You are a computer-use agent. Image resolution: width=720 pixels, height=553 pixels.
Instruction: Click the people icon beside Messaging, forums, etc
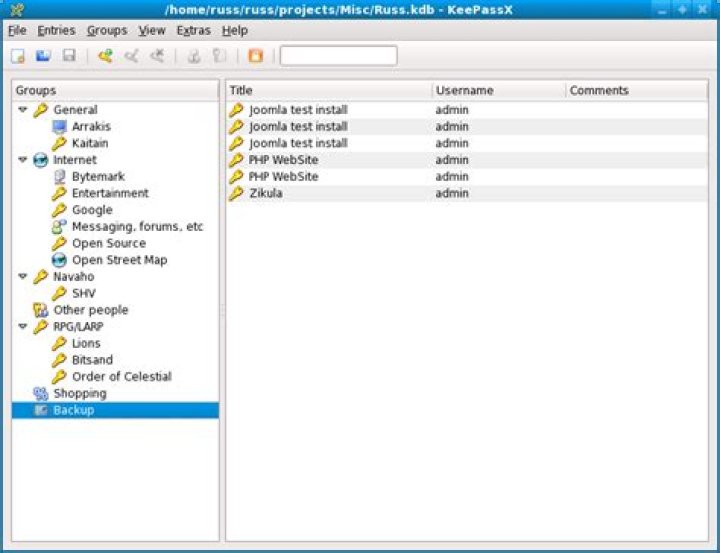59,227
